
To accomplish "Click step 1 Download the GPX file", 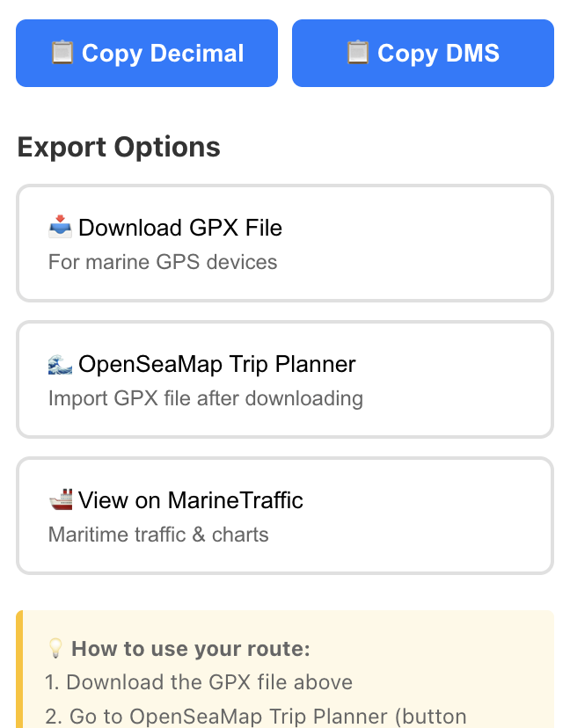I will [x=199, y=682].
